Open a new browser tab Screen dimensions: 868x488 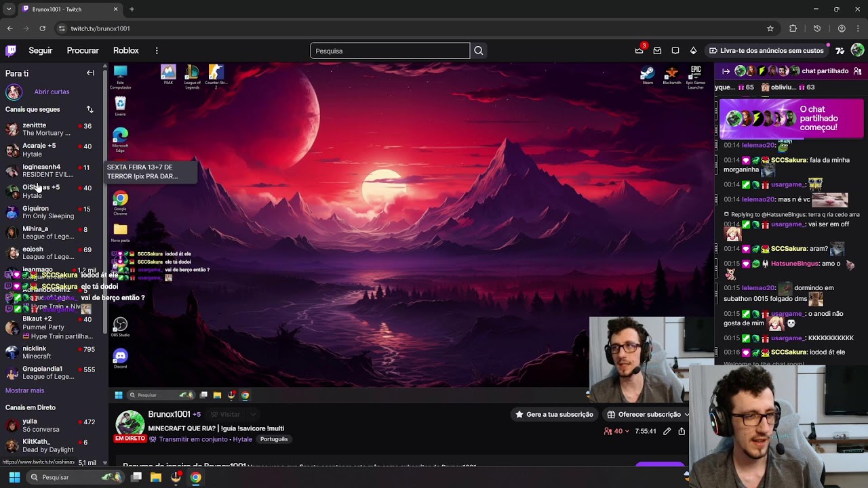pyautogui.click(x=132, y=9)
